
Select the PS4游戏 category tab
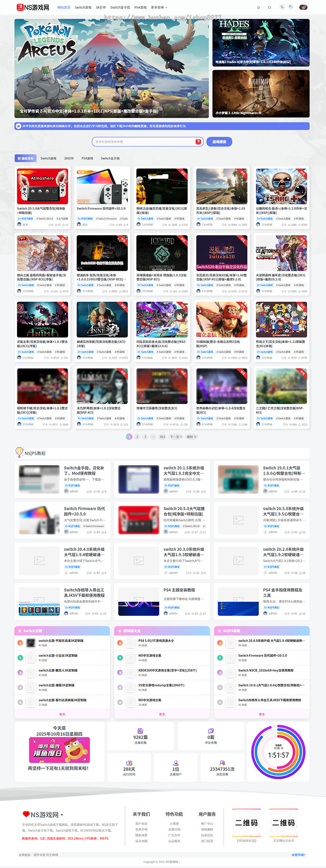click(x=87, y=158)
